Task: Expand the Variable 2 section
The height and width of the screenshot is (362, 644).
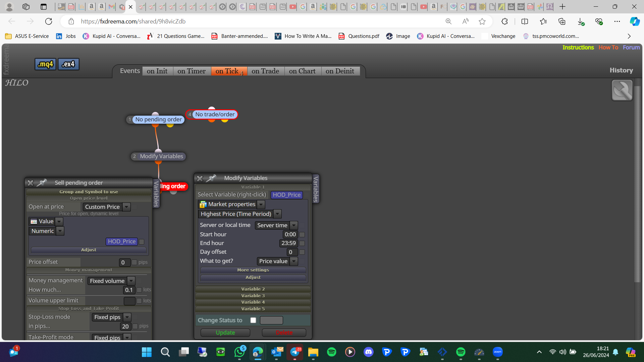Action: click(x=253, y=289)
